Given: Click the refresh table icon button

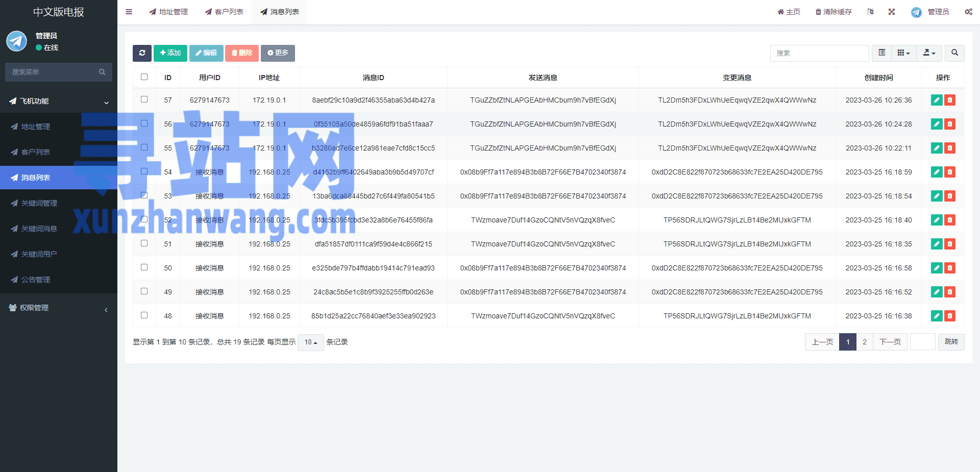Looking at the screenshot, I should click(x=142, y=53).
